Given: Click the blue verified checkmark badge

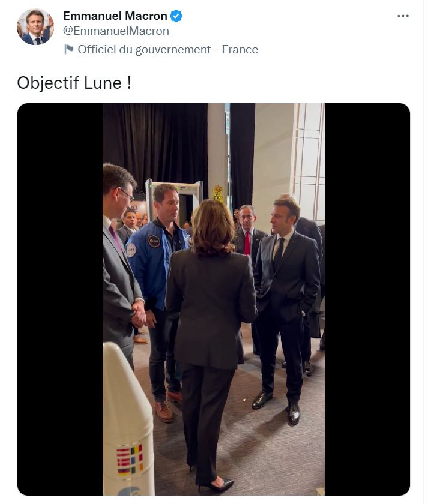Looking at the screenshot, I should [x=176, y=16].
